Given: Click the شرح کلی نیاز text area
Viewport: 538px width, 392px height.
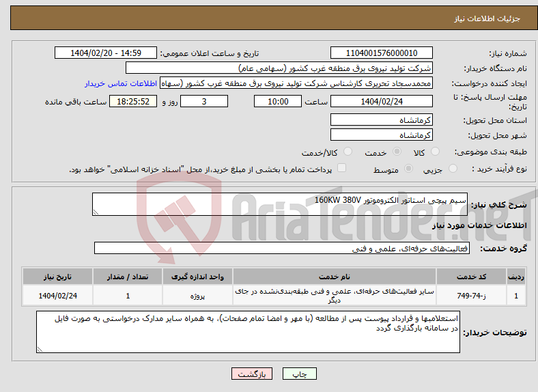Looking at the screenshot, I should click(280, 204).
